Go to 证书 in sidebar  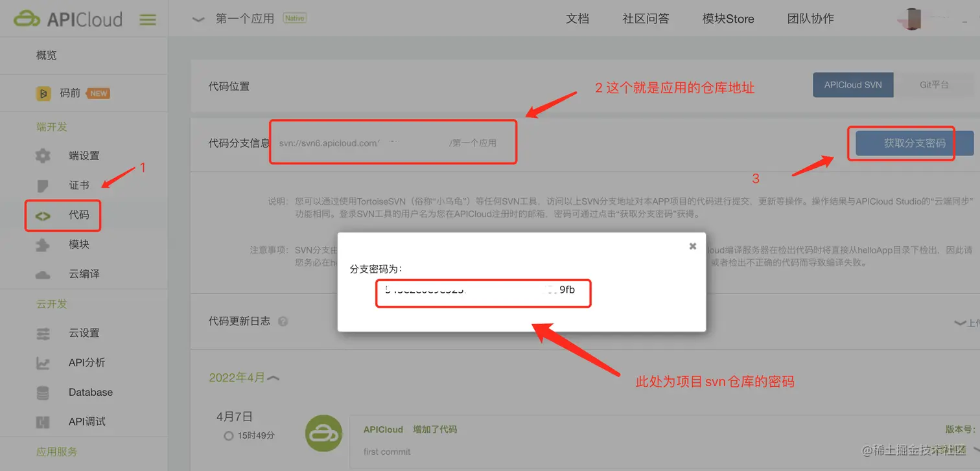coord(79,185)
